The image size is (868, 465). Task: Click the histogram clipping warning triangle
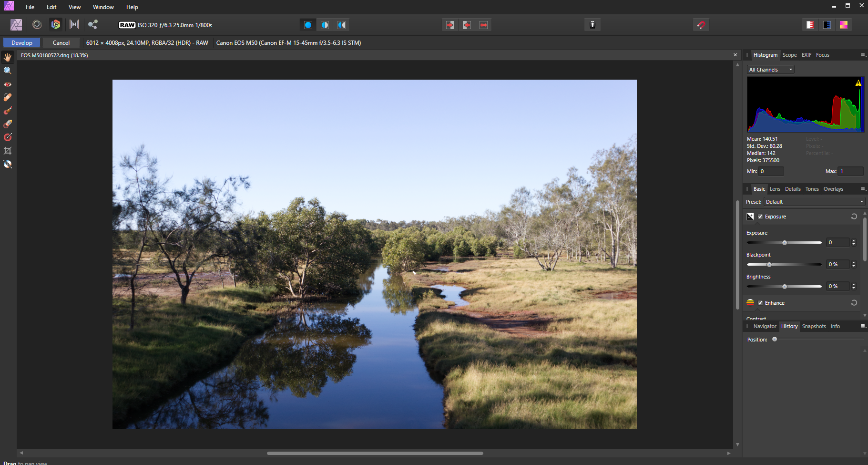(858, 83)
